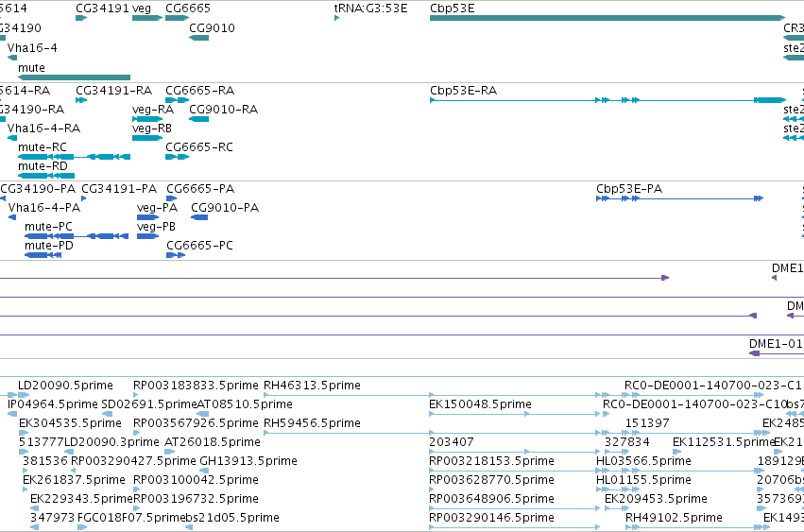Click the CG9010-PA protein label

tap(225, 208)
